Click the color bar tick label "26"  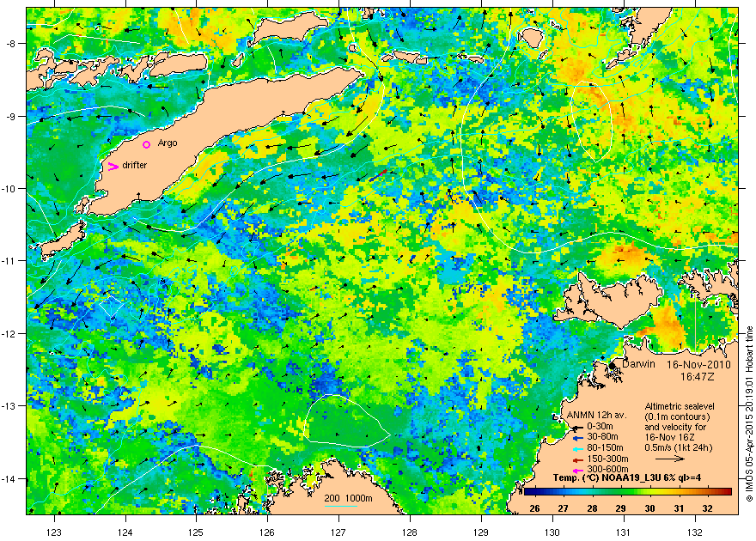point(534,508)
